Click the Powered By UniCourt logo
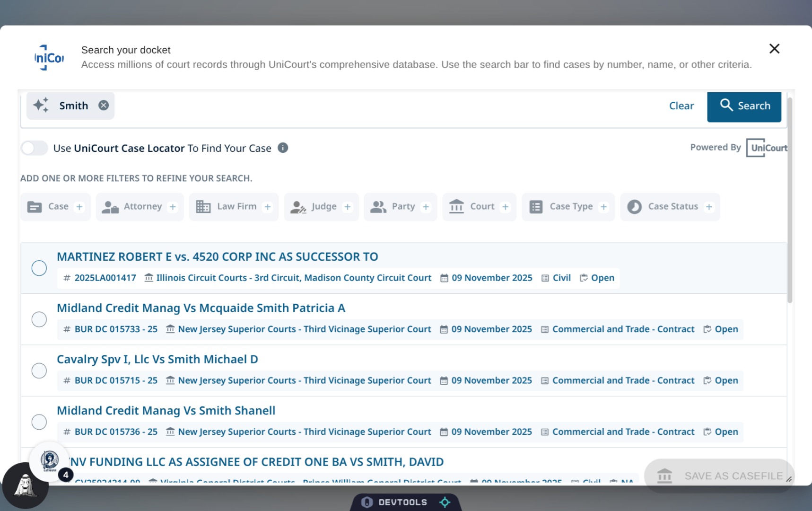 point(767,148)
